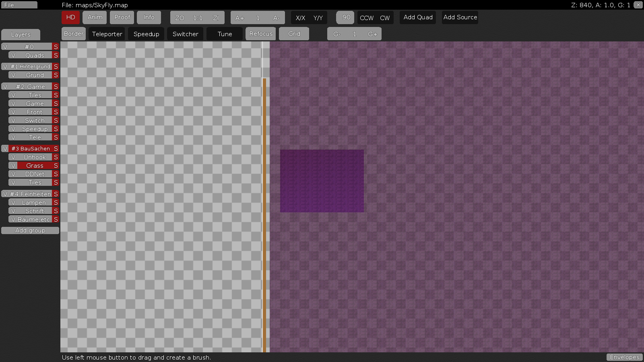Screen dimensions: 644x362
Task: Click the Info toolbar icon
Action: coord(149,17)
